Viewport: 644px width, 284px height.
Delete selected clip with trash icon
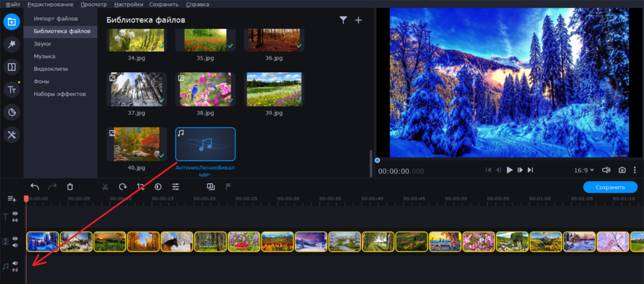click(70, 186)
